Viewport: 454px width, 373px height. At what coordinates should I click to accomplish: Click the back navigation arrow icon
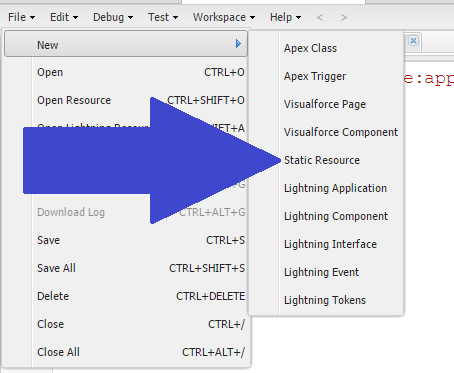tap(320, 17)
